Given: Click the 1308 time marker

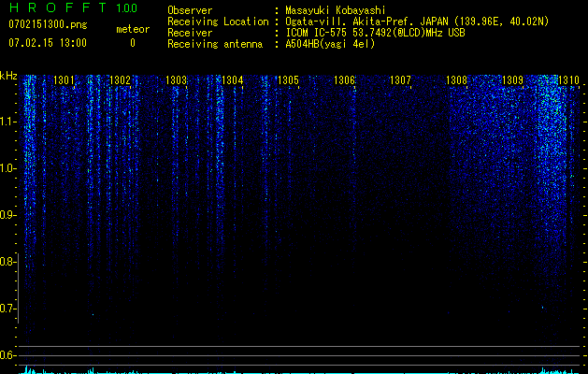Looking at the screenshot, I should pyautogui.click(x=457, y=79).
